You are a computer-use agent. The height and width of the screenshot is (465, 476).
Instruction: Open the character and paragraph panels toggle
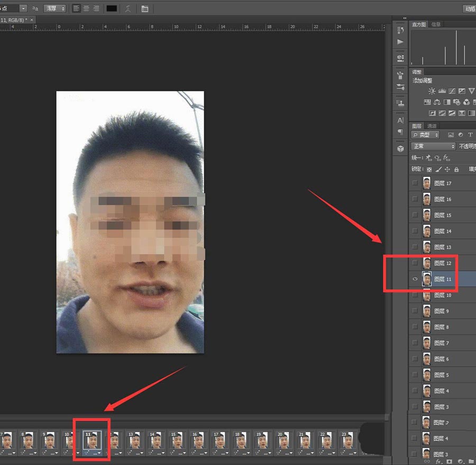[x=145, y=8]
